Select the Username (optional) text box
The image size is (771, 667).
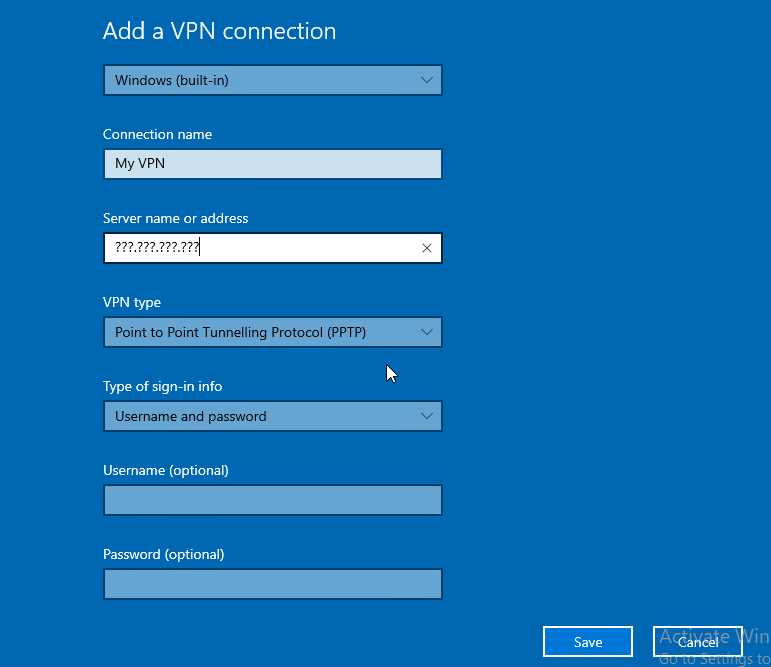272,500
